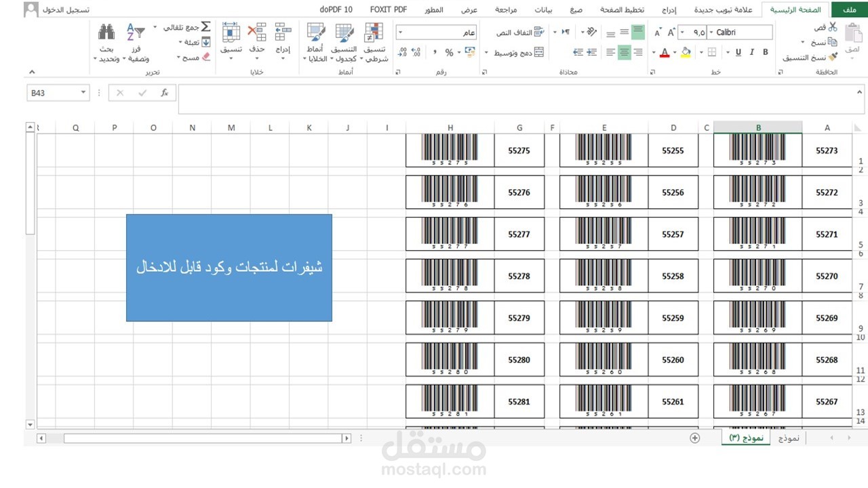
Task: Toggle Middle Align for cell text
Action: click(625, 32)
